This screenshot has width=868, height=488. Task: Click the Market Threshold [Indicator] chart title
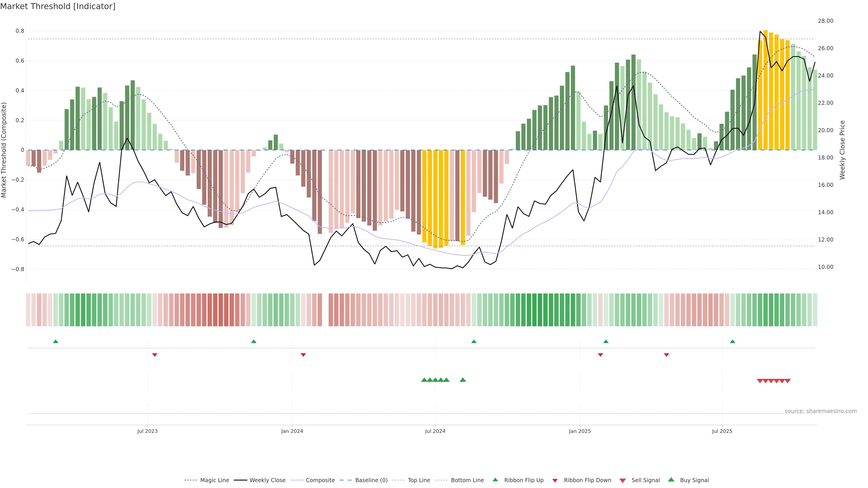click(58, 6)
